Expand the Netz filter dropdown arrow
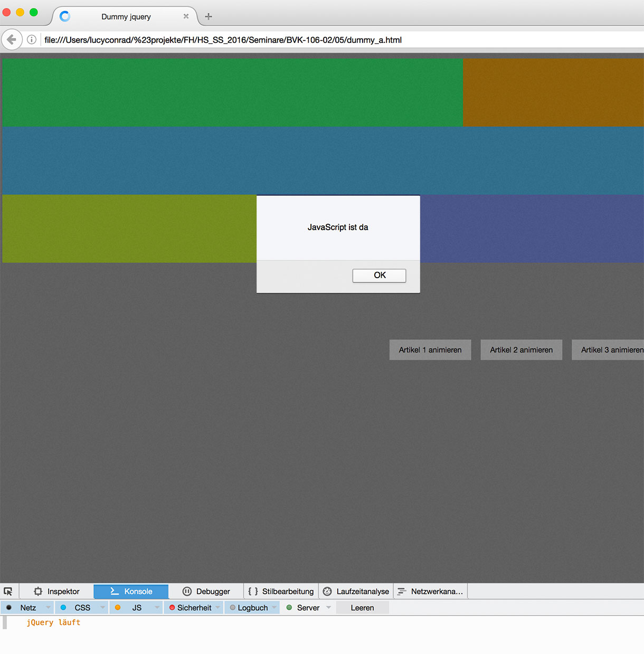This screenshot has width=644, height=654. [x=48, y=608]
